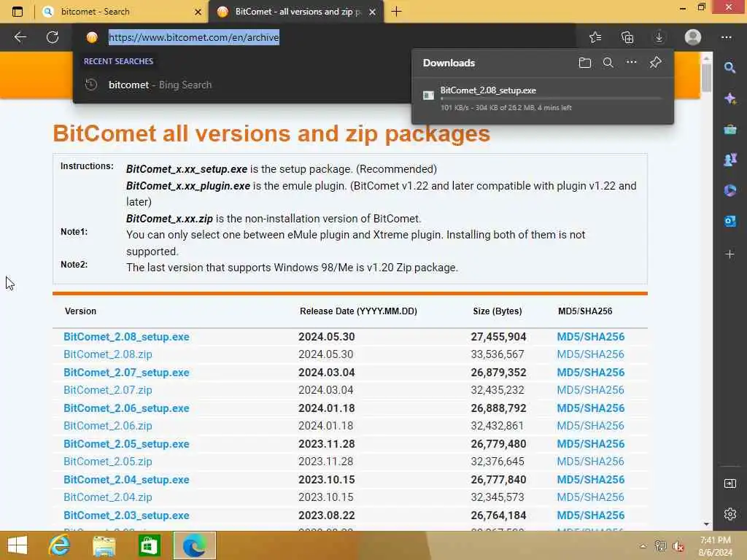Image resolution: width=747 pixels, height=560 pixels.
Task: Click the BitComet_2.08_setup.exe download item
Action: 543,98
